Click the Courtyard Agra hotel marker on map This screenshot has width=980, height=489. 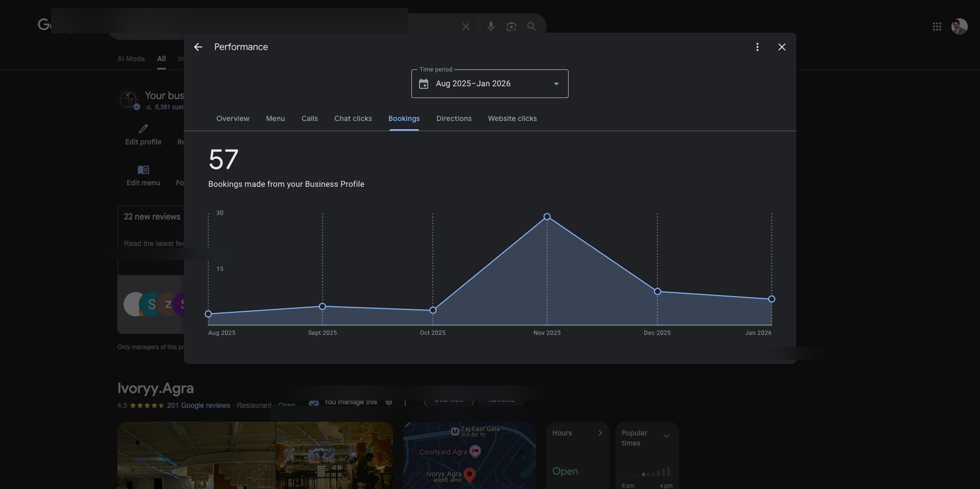click(475, 451)
